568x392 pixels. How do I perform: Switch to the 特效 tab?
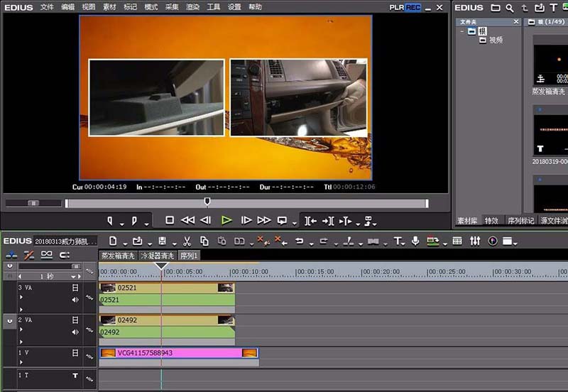coord(491,221)
